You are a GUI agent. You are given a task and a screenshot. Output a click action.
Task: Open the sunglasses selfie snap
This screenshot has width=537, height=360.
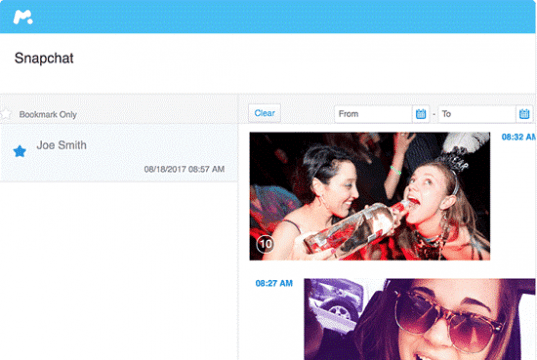[420, 319]
